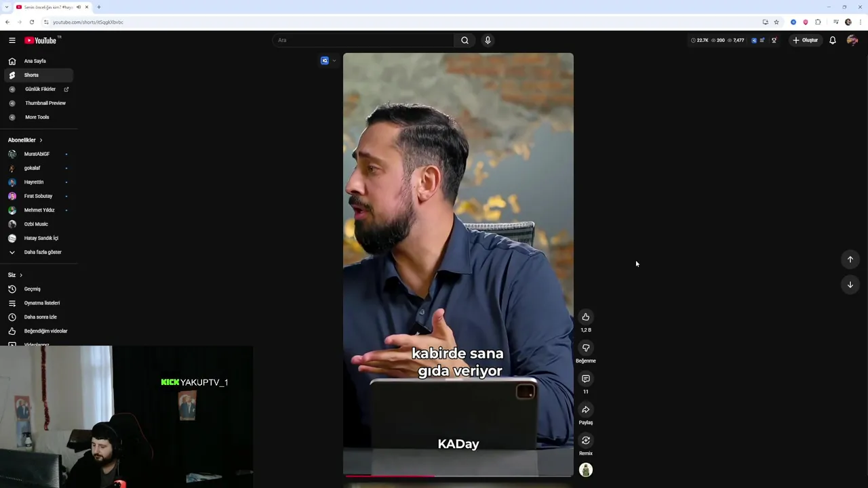Open the YouTube hamburger guide menu
Image resolution: width=868 pixels, height=488 pixels.
tap(12, 41)
